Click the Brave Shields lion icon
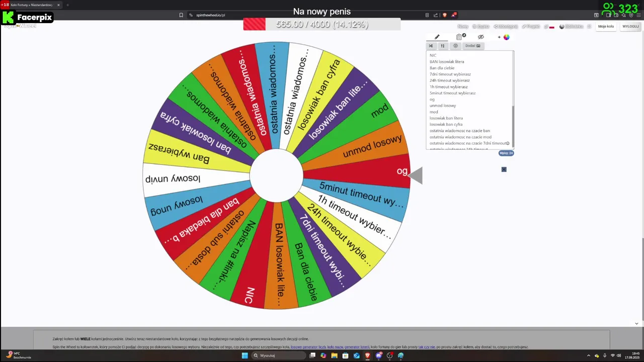 pos(444,15)
